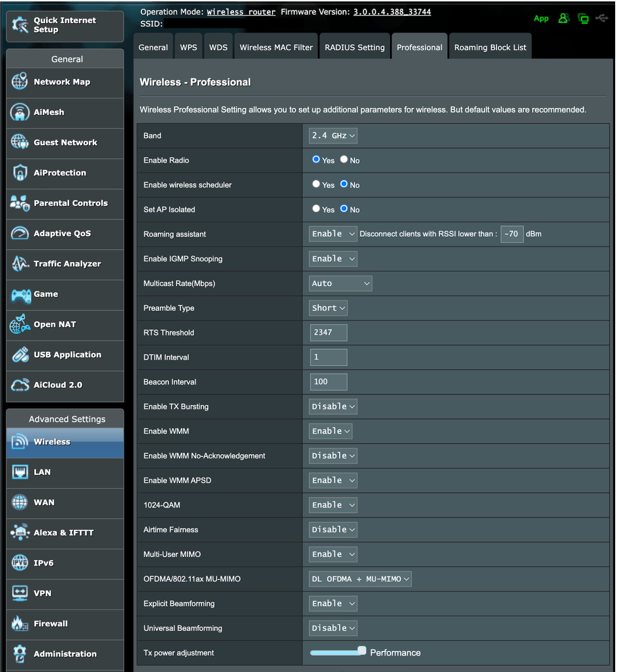Open VPN monitor icon
Viewport: 618px width, 672px height.
(20, 593)
